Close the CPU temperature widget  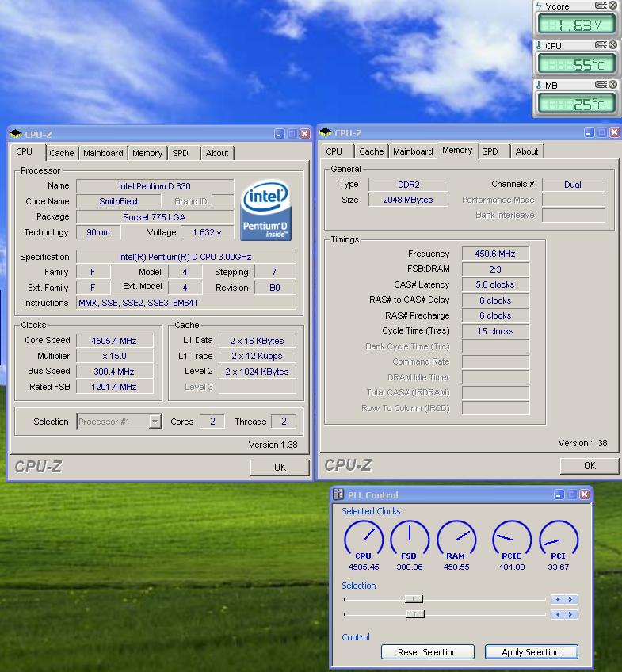(613, 44)
